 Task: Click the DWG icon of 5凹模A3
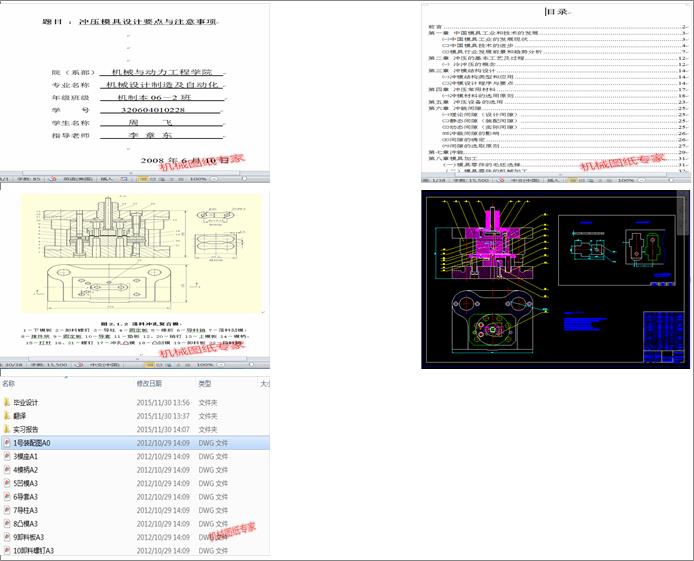pos(7,483)
